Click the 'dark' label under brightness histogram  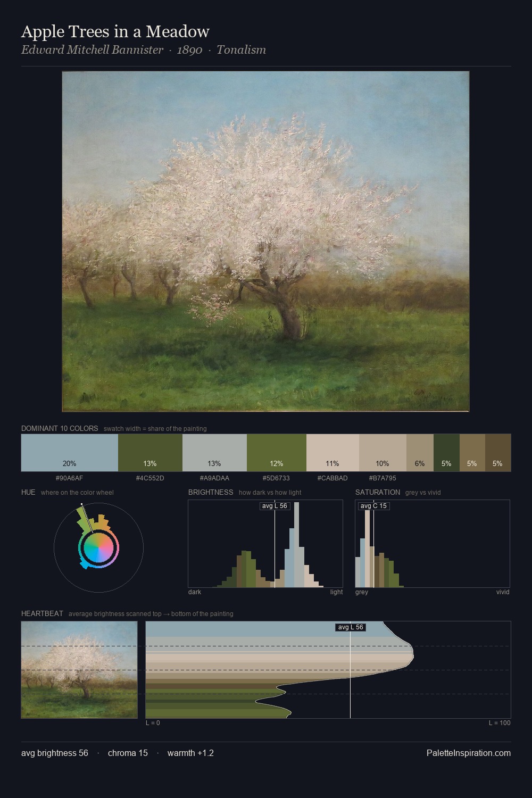195,592
